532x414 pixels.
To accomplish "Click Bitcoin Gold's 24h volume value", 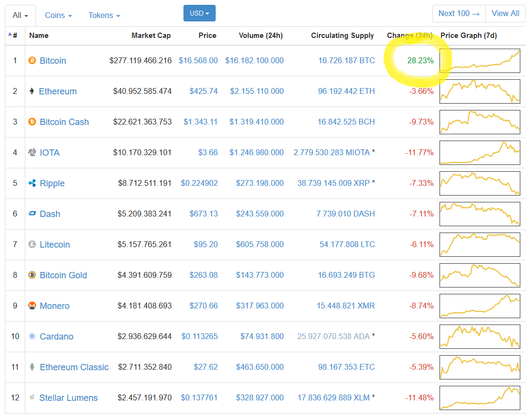I will point(259,275).
